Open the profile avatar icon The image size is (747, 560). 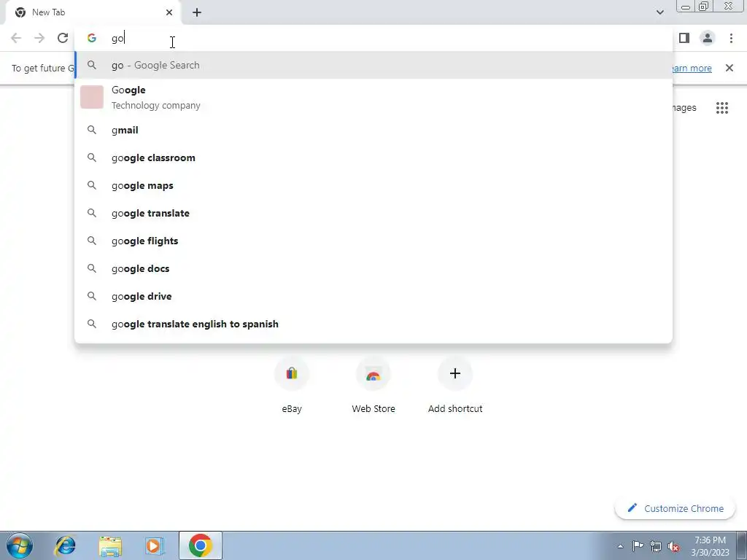[x=708, y=38]
